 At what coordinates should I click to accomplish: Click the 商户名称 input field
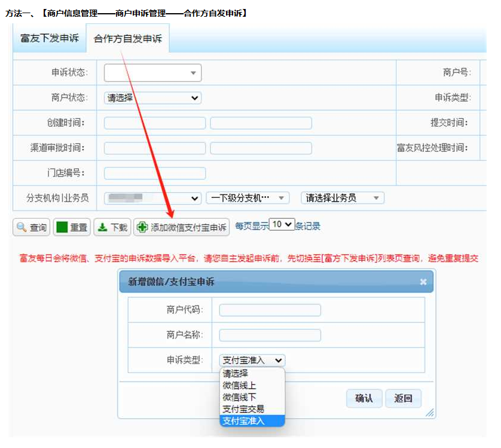(x=270, y=335)
